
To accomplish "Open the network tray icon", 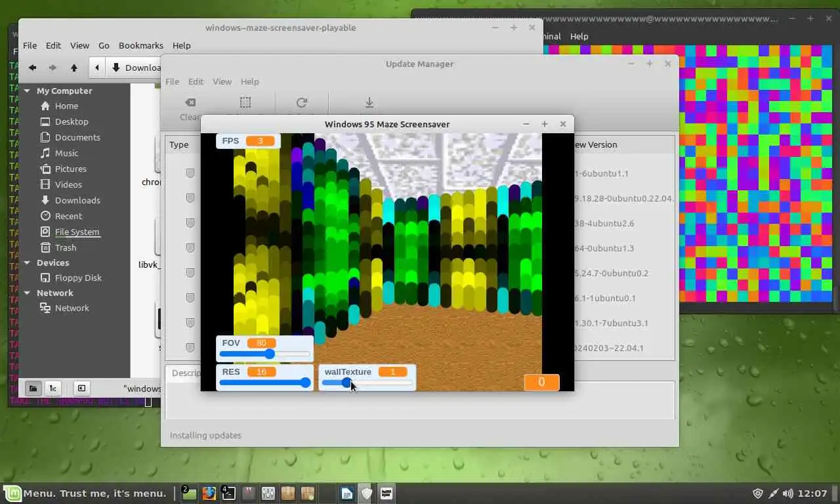I will pos(773,493).
